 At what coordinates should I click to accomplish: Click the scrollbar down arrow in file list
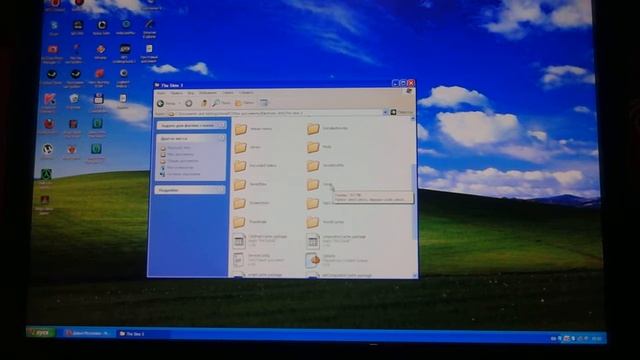[415, 276]
